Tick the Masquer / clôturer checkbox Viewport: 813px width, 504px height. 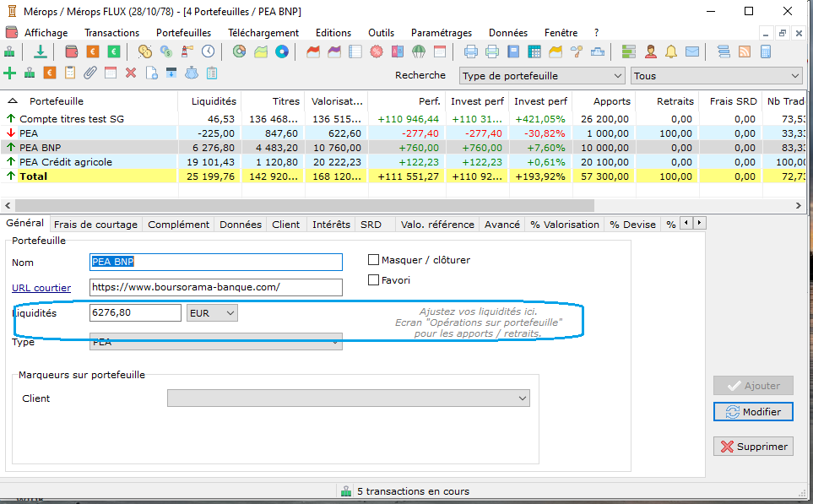(x=373, y=260)
